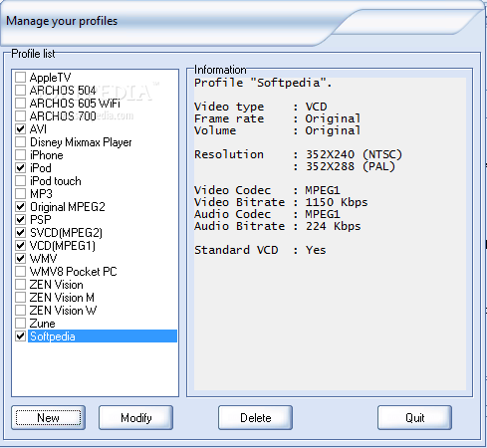
Task: Select the ARCHOS 700 list entry
Action: point(63,116)
